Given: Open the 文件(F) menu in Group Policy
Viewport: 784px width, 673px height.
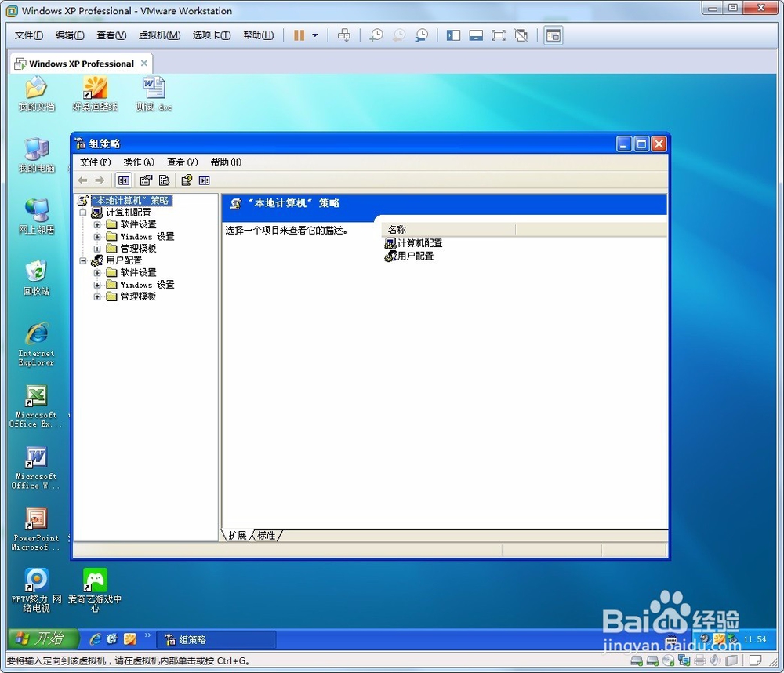Looking at the screenshot, I should click(95, 162).
